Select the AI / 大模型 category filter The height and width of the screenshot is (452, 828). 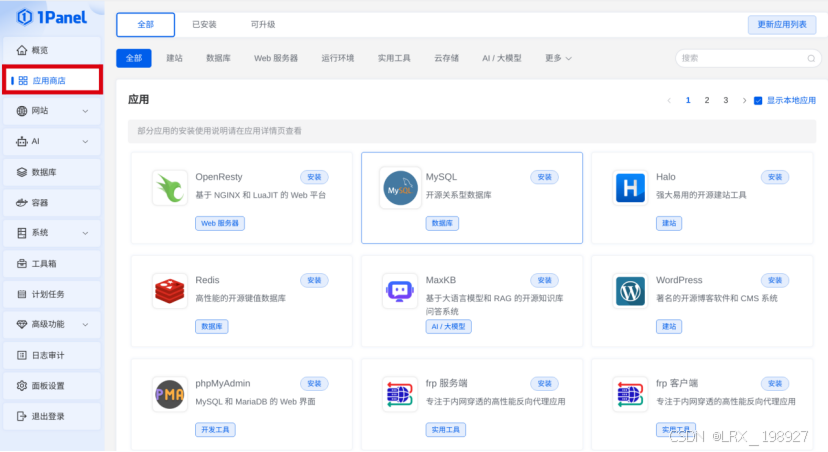point(502,58)
